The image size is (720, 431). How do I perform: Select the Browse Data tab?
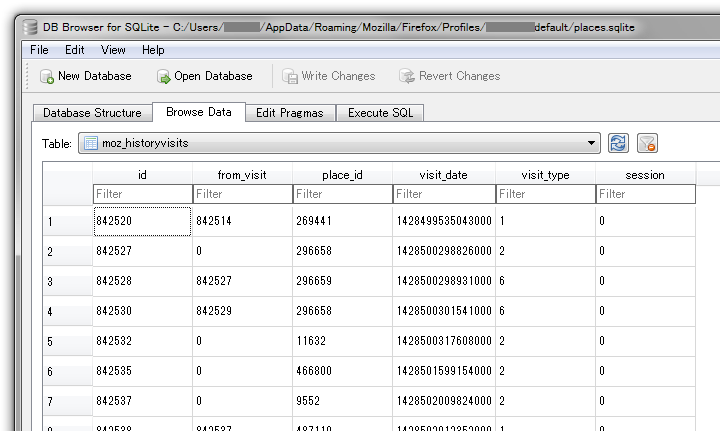(x=199, y=112)
